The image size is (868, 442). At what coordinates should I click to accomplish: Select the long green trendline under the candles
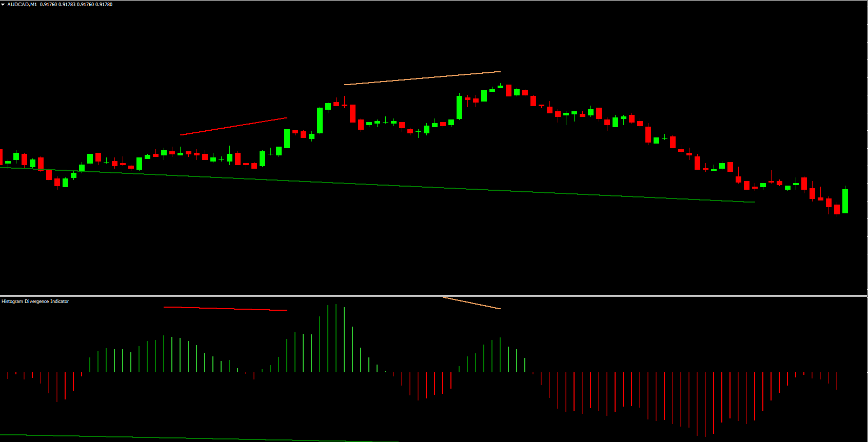(x=377, y=185)
